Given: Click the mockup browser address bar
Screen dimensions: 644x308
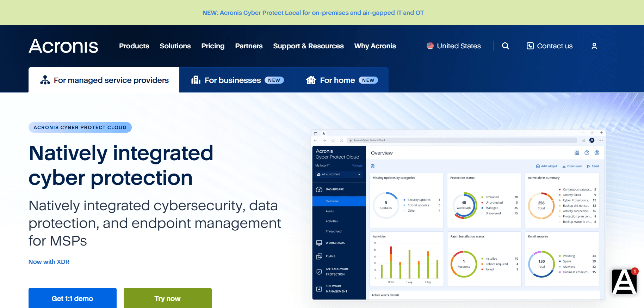Looking at the screenshot, I should tap(462, 140).
